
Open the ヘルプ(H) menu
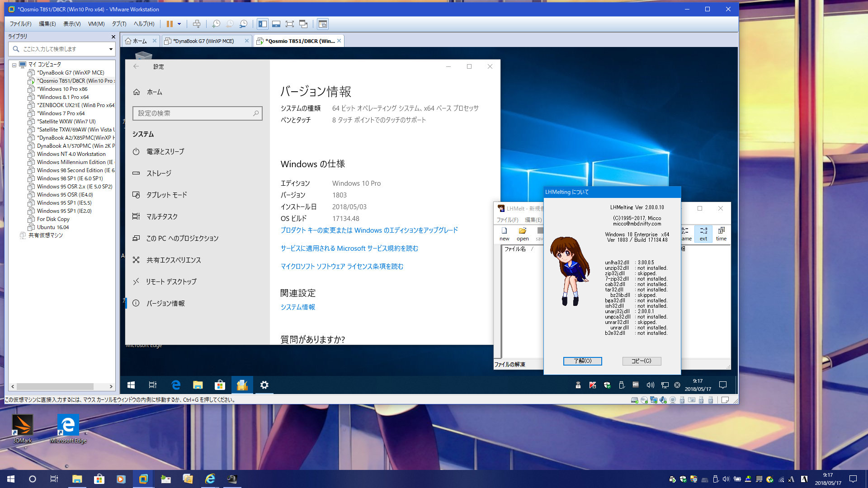click(x=144, y=24)
